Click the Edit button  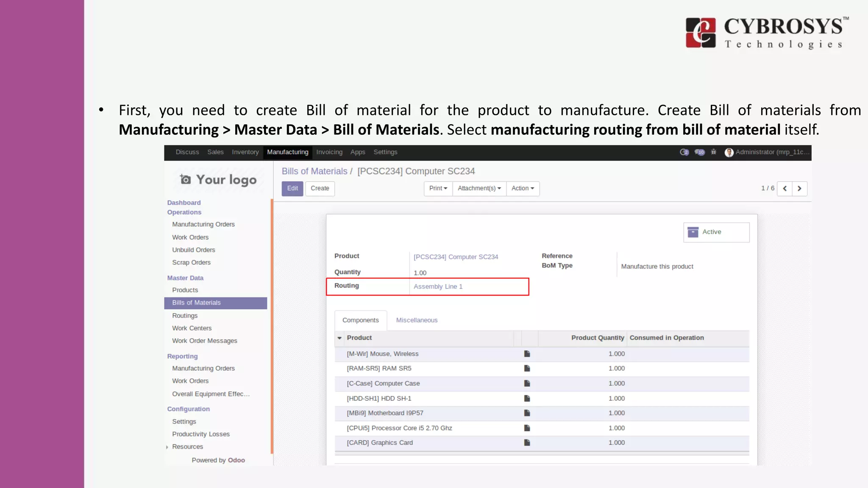tap(292, 189)
